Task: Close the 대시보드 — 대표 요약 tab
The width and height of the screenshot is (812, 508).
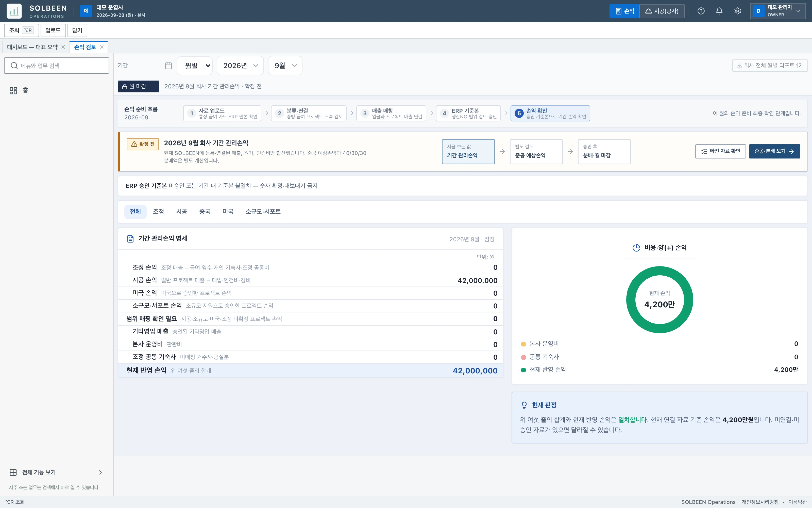Action: [x=63, y=47]
